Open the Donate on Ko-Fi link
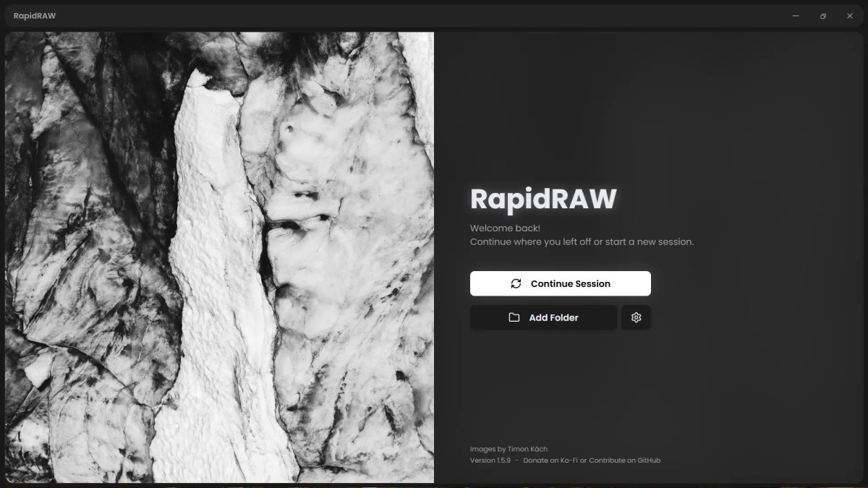Image resolution: width=868 pixels, height=488 pixels. 550,461
